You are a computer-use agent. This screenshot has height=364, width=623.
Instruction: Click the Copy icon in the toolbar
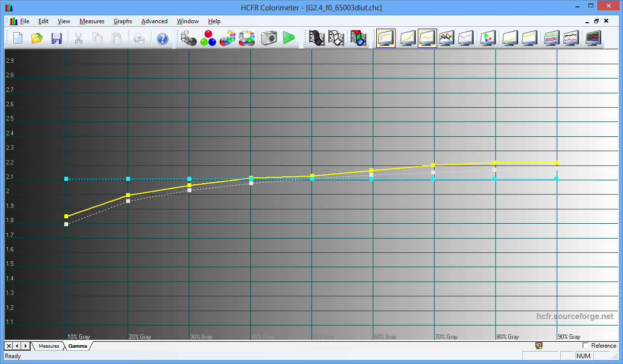(97, 38)
